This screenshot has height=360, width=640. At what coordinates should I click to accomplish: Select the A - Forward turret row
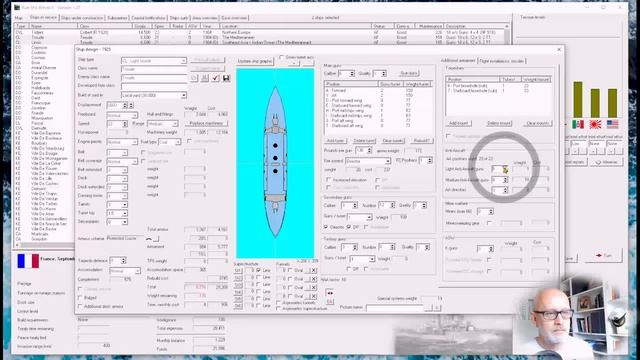(378, 90)
